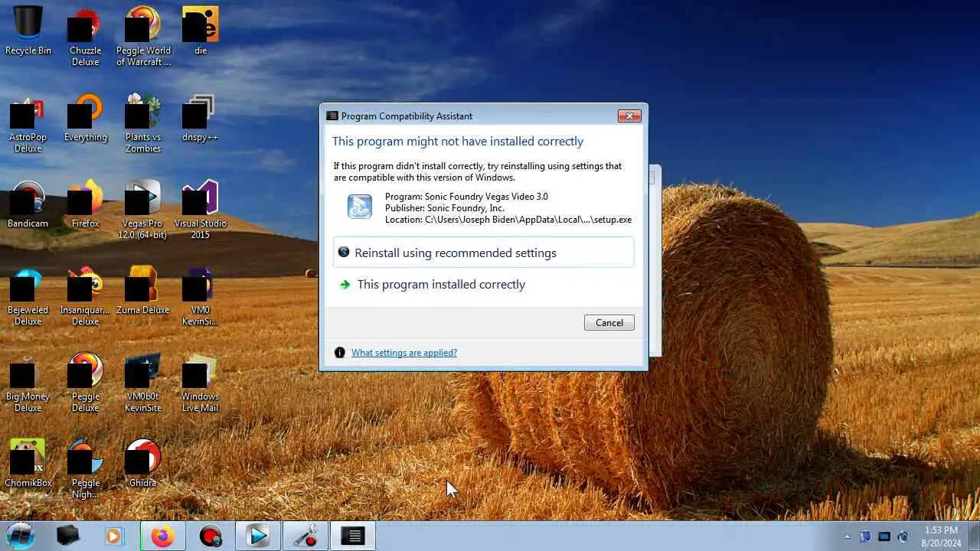Click 'Publisher: Sonic Foundry, Inc.' text
This screenshot has height=551, width=980.
445,208
